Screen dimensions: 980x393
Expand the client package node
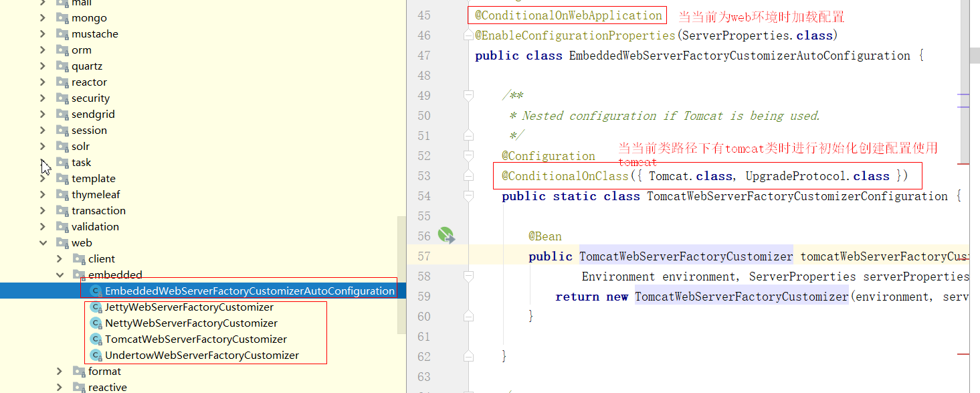point(60,259)
